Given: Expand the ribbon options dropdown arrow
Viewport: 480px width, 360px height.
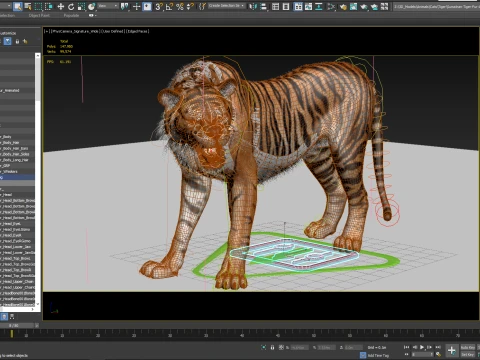Looking at the screenshot, I should pos(96,15).
